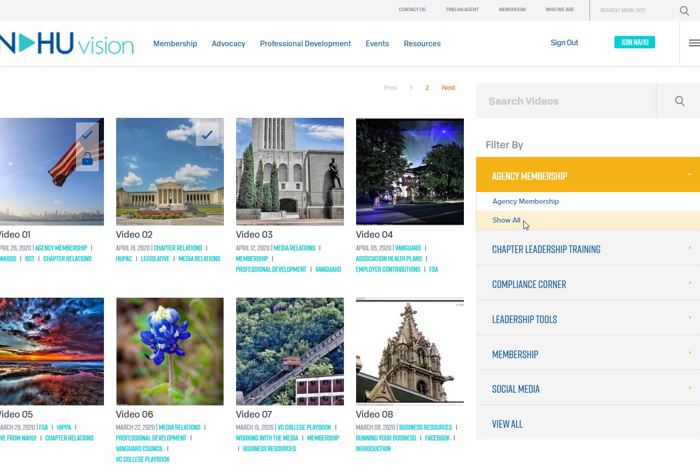Open the Video 05 sunset thumbnail

52,352
